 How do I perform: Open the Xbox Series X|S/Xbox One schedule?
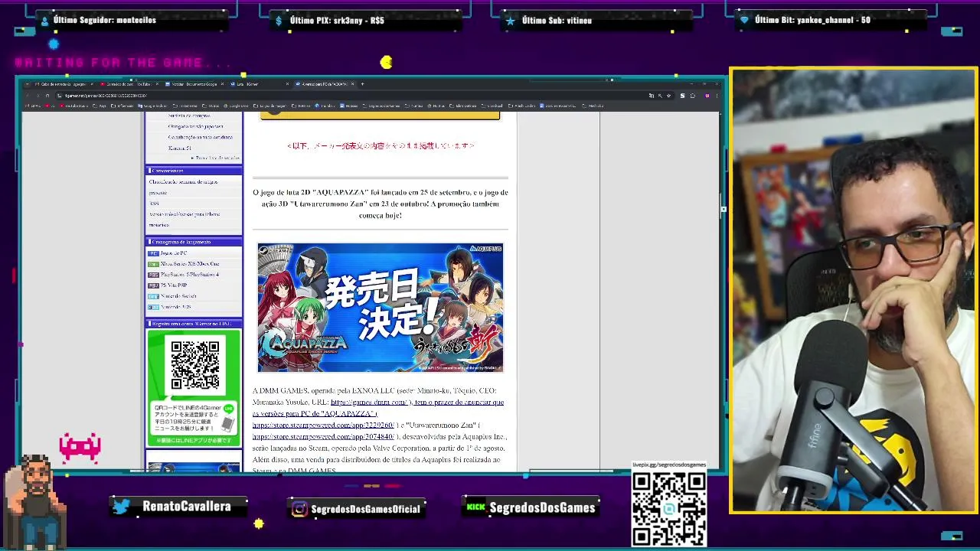point(190,264)
